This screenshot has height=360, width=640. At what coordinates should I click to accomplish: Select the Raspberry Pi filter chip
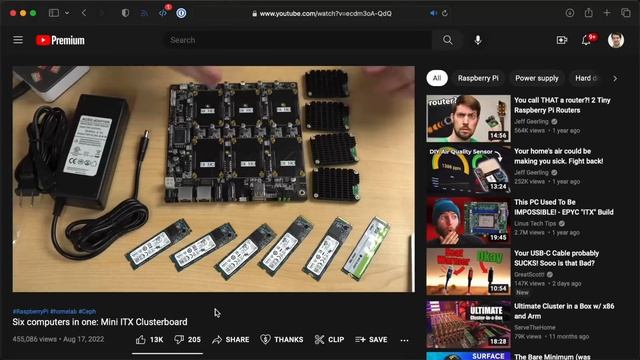click(x=478, y=78)
